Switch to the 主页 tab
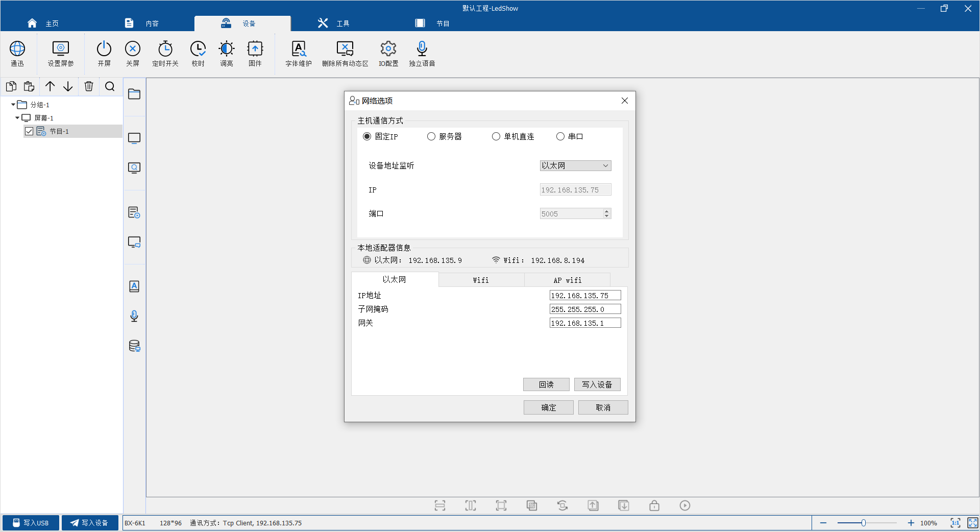Viewport: 980px width, 532px height. 43,23
